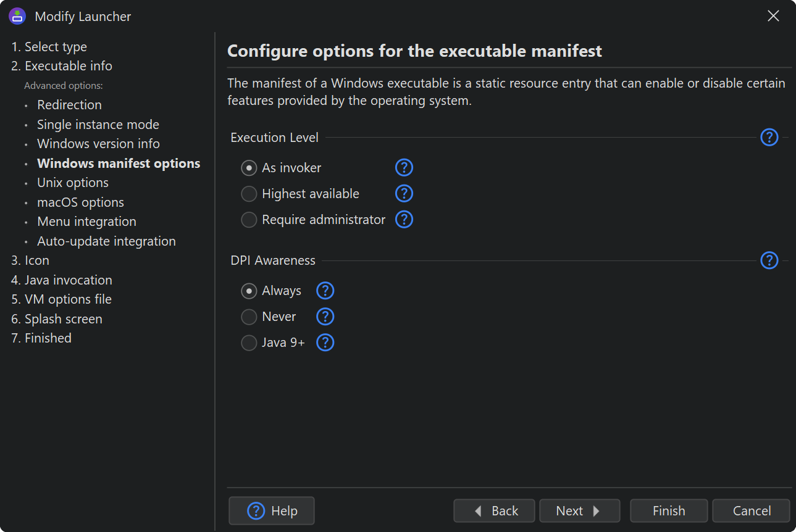Select Require administrator radio button
This screenshot has width=796, height=532.
tap(249, 220)
